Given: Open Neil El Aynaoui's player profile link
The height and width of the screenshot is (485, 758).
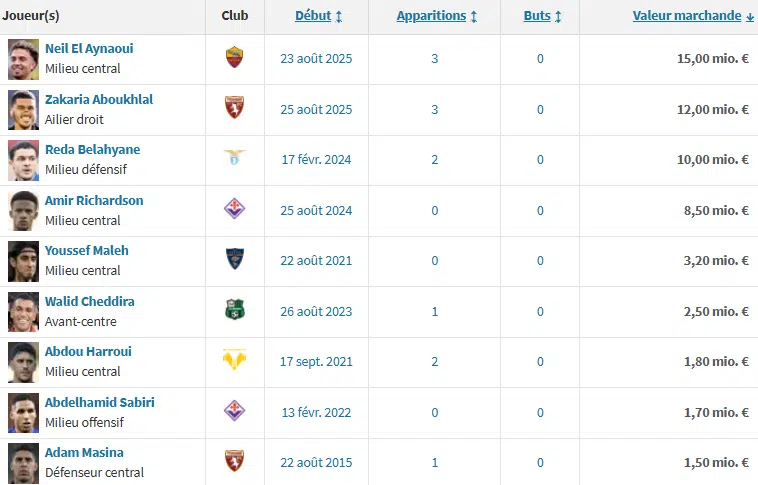Looking at the screenshot, I should click(x=89, y=49).
